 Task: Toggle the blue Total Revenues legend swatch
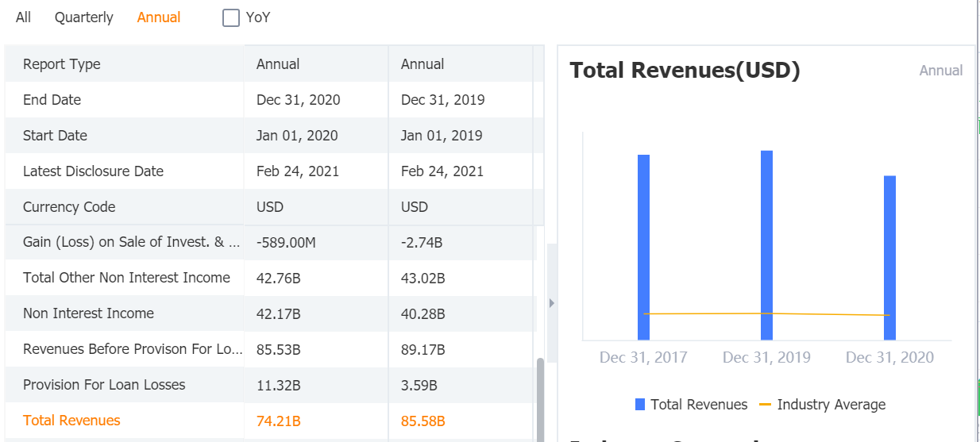(640, 405)
